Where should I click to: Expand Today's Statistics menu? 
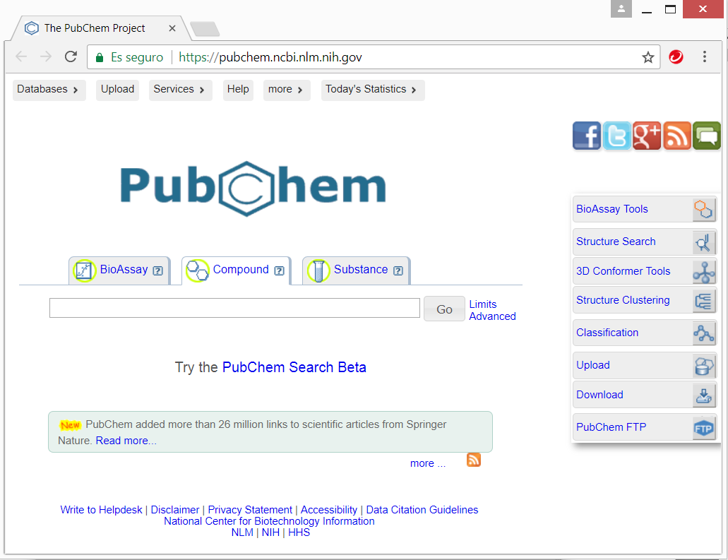point(372,89)
